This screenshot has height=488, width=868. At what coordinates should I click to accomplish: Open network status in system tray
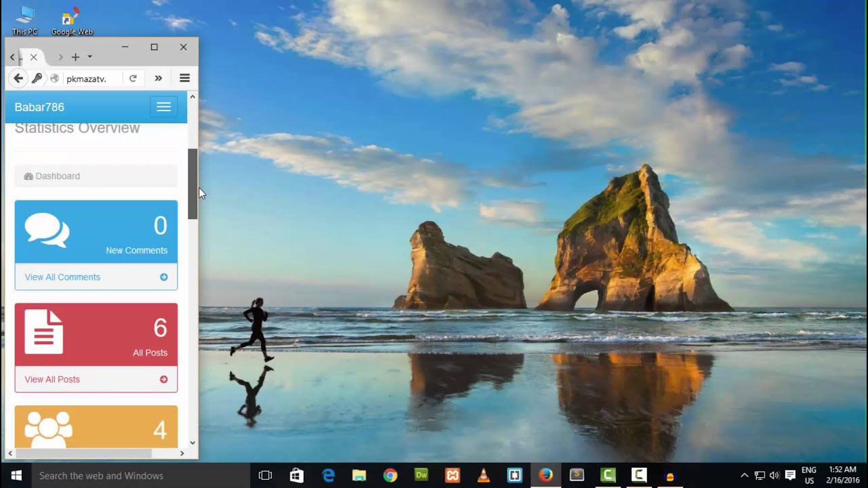[759, 476]
